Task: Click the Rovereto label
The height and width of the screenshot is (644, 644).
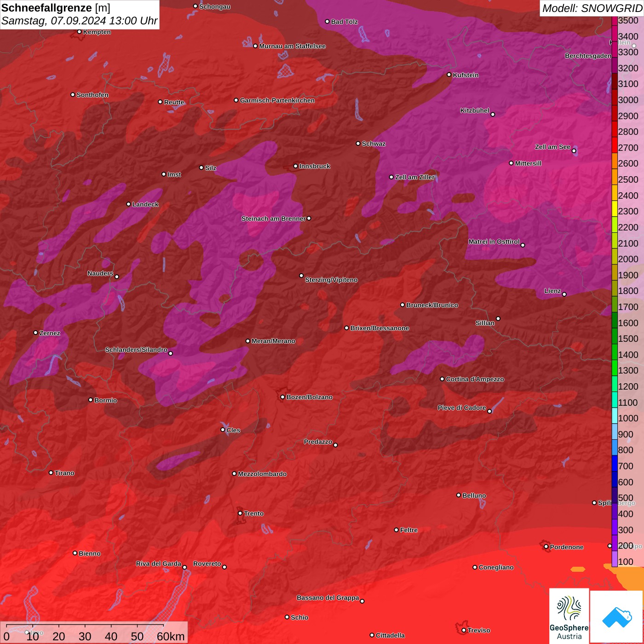Action: pos(207,563)
